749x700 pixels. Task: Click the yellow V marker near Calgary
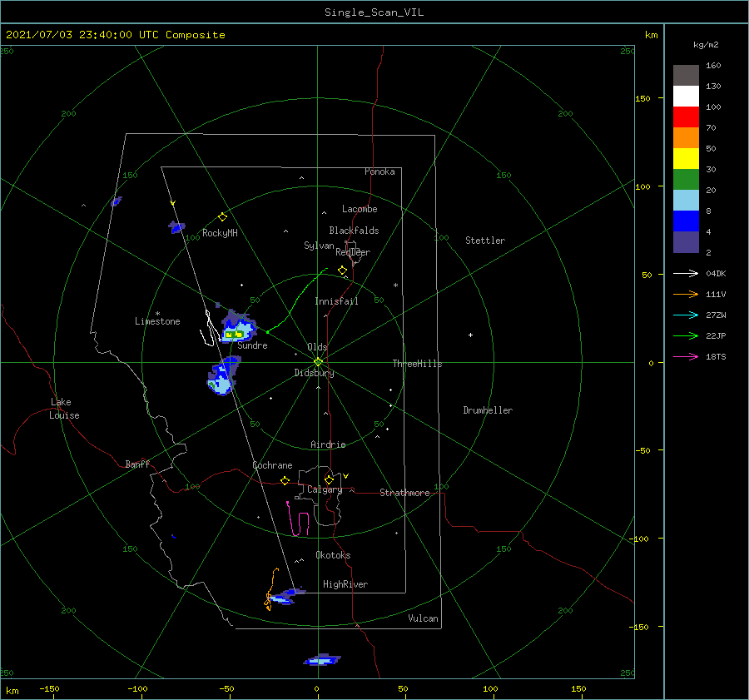click(x=345, y=476)
